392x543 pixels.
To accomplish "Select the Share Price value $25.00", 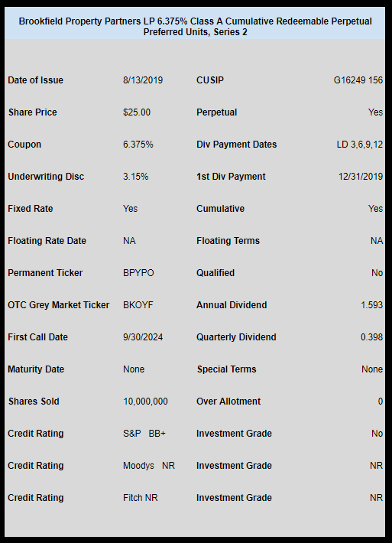I will (137, 112).
